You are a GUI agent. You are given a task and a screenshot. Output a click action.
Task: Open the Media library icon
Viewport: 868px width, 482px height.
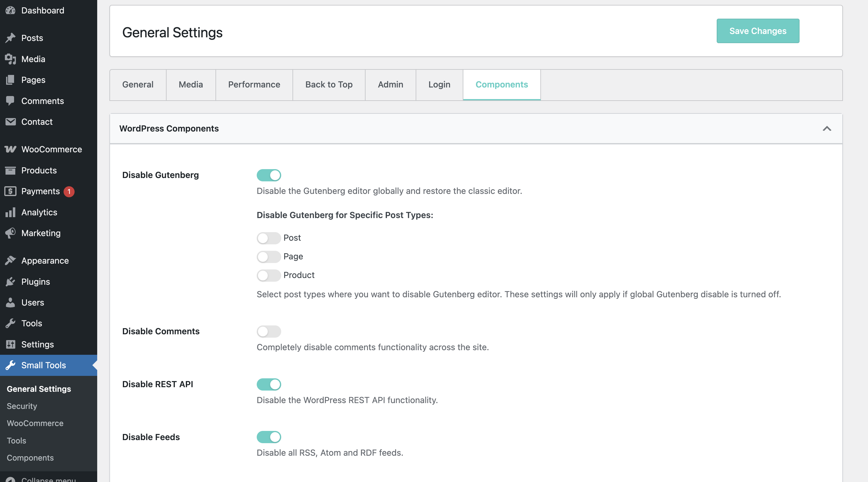click(10, 59)
